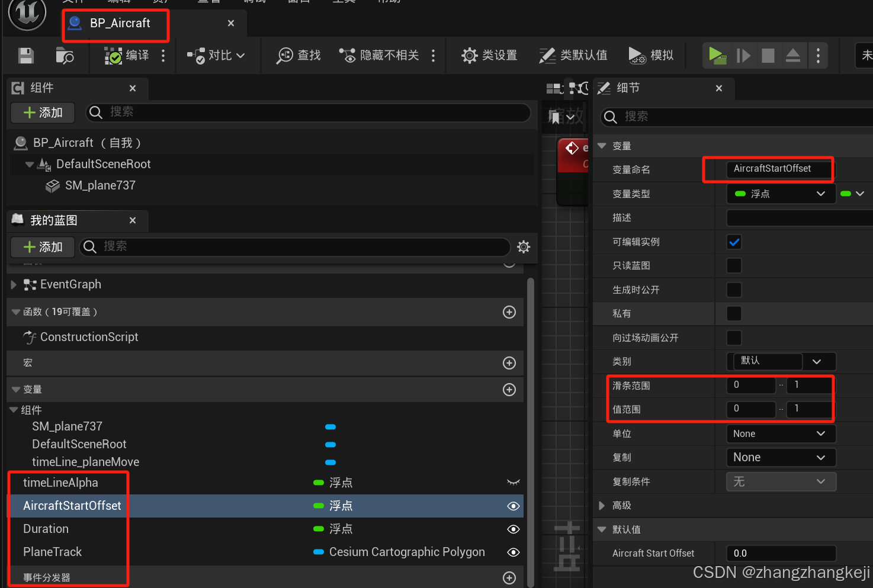Select the 细节 details panel tab

[628, 88]
